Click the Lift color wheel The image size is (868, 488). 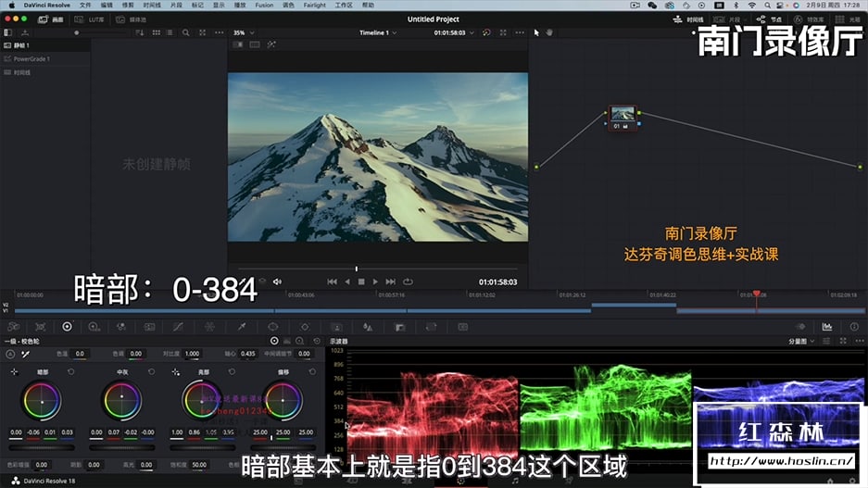[42, 401]
